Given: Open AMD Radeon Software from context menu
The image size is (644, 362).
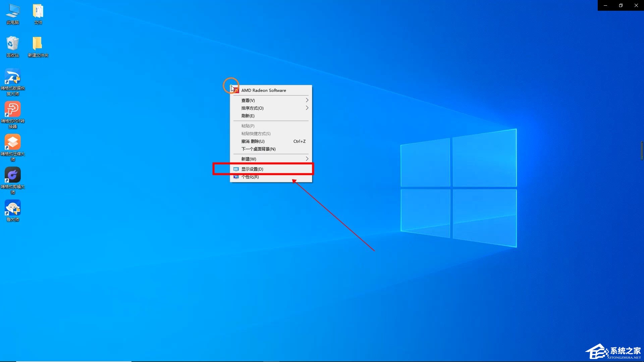Looking at the screenshot, I should (x=264, y=90).
